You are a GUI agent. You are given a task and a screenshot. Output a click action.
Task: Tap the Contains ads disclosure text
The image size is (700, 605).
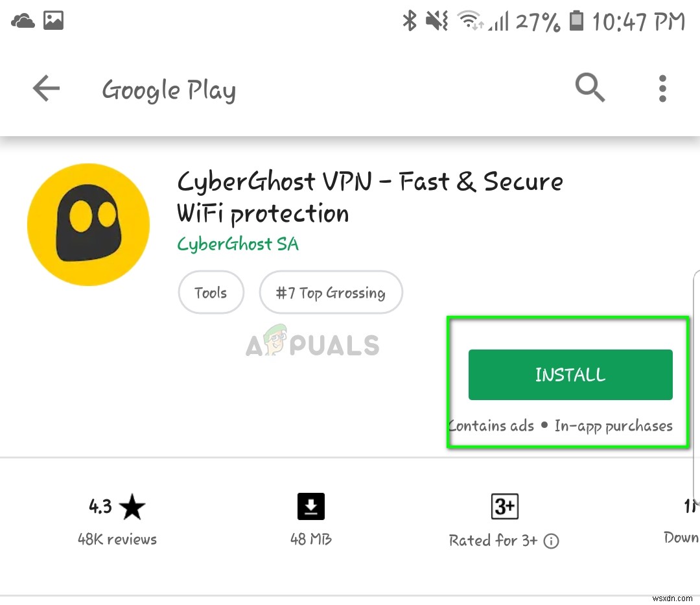pos(491,426)
